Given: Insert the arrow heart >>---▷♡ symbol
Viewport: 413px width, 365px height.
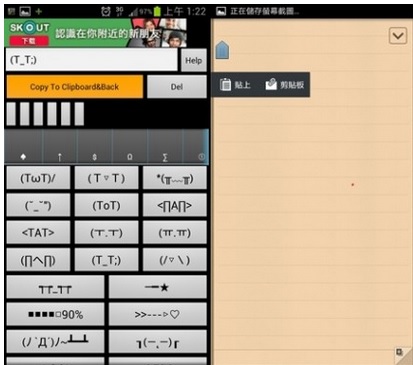Looking at the screenshot, I should click(157, 314).
